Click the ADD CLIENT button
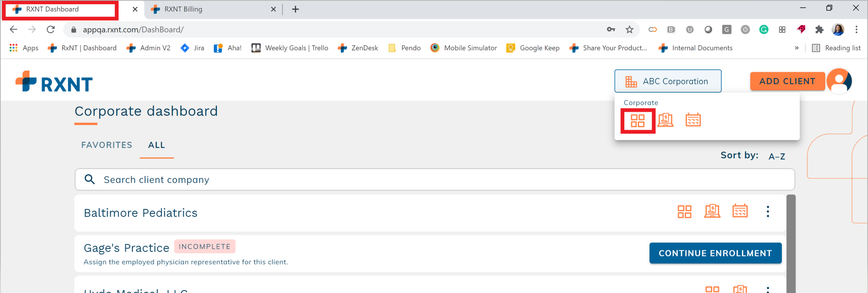This screenshot has width=868, height=293. coord(788,81)
